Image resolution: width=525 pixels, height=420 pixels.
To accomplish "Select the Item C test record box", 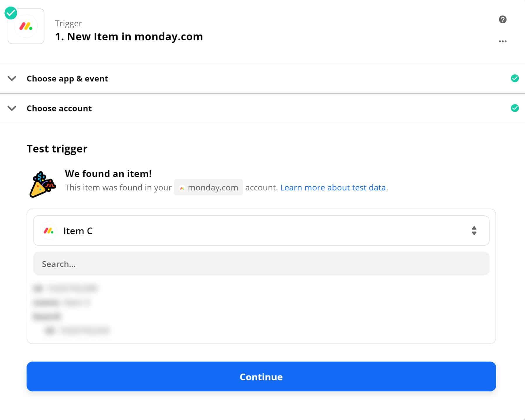I will [261, 230].
